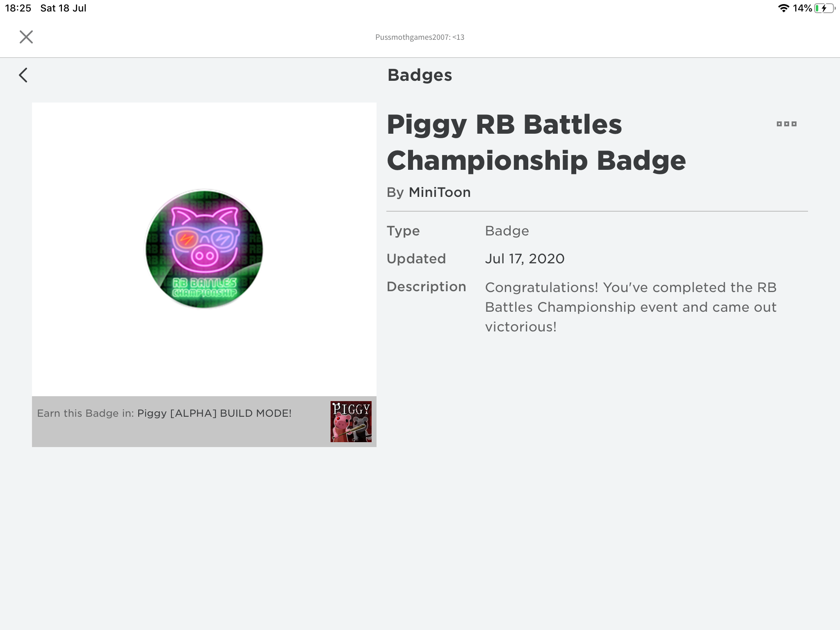The image size is (840, 630).
Task: Tap the Badges page heading
Action: 420,75
